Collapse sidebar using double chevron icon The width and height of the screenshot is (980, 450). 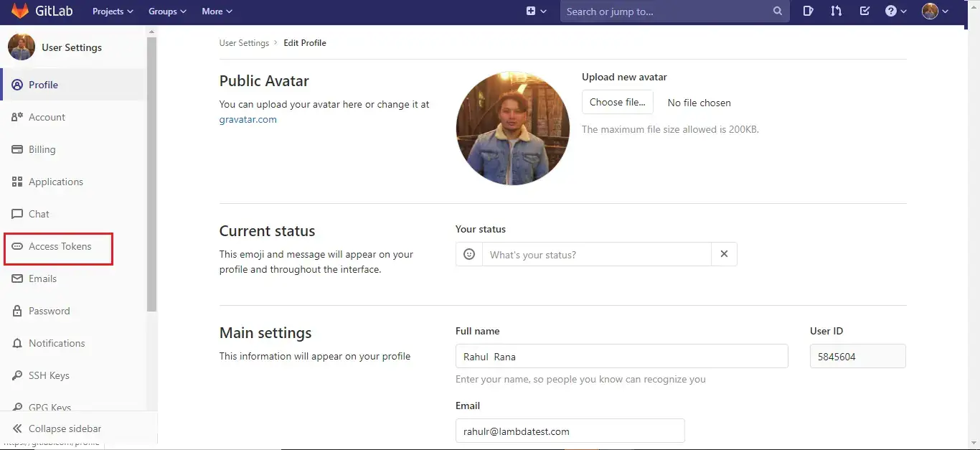tap(17, 428)
